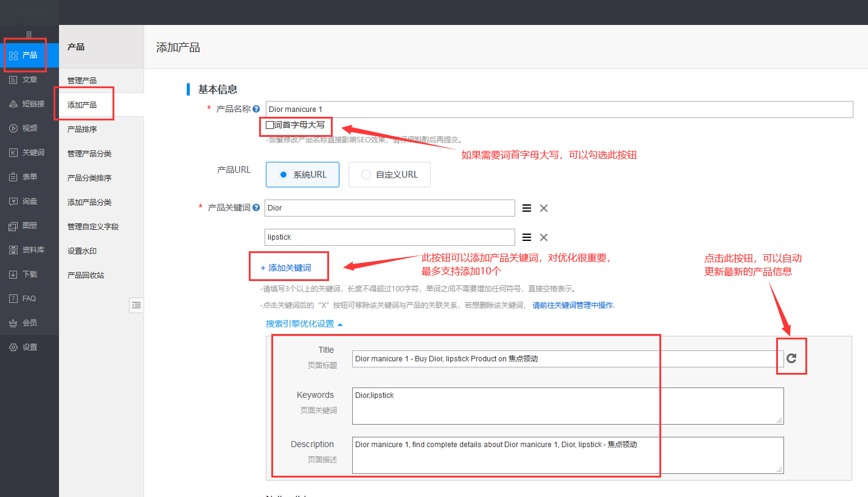Image resolution: width=868 pixels, height=497 pixels.
Task: Follow 请前往关键词管理中操作 link
Action: click(x=573, y=305)
